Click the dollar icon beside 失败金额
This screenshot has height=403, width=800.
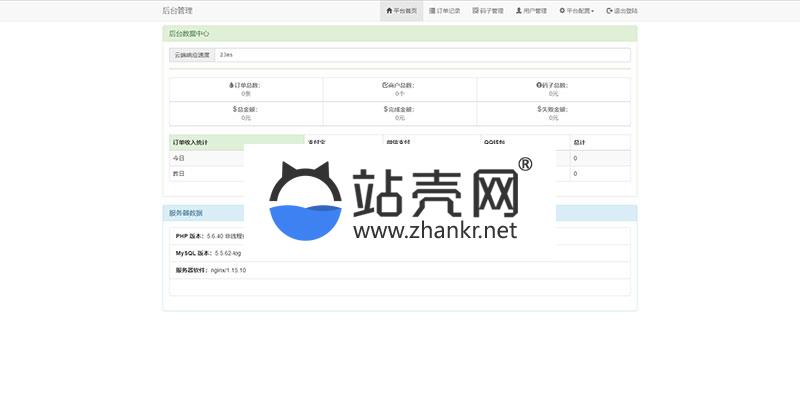tap(539, 109)
